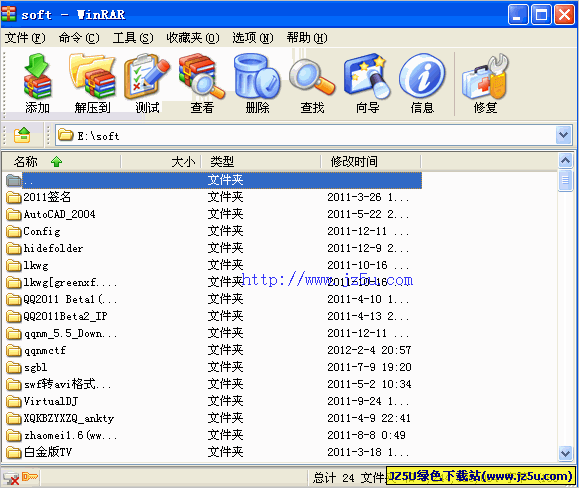
Task: Sort by Modified time (修改时间) header
Action: 371,162
